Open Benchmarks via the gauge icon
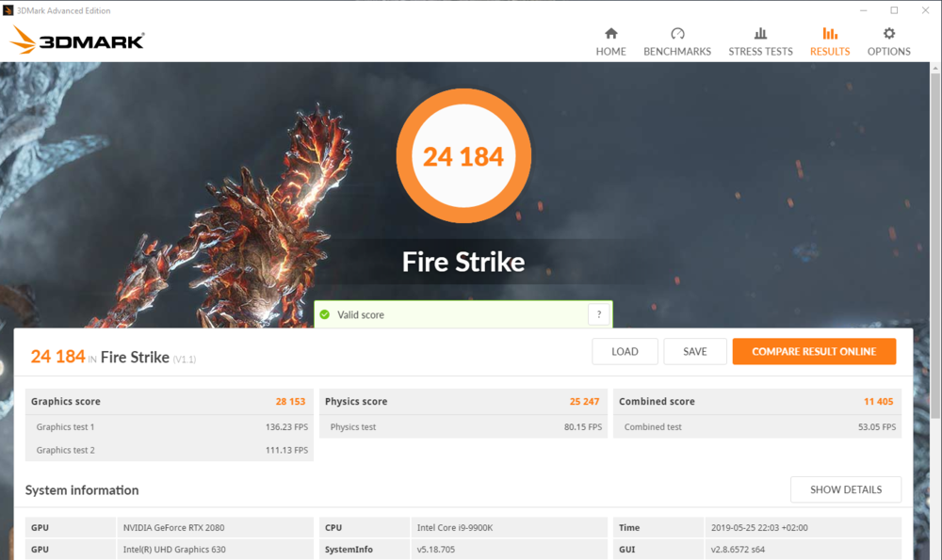 pyautogui.click(x=677, y=34)
